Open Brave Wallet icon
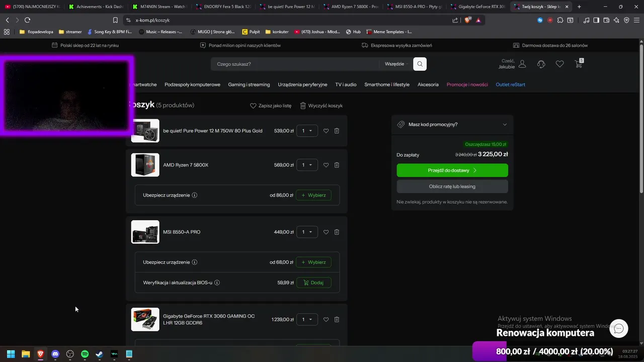Screen dimensions: 644x362 [x=607, y=20]
